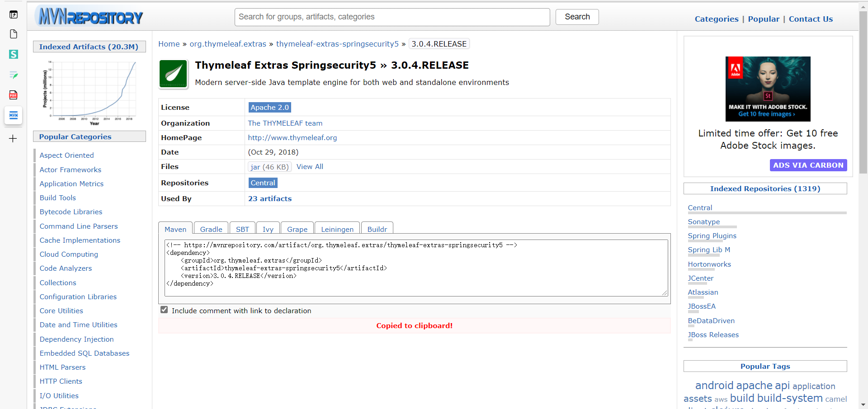Open Actor Frameworks category
Viewport: 868px width, 409px height.
tap(70, 170)
